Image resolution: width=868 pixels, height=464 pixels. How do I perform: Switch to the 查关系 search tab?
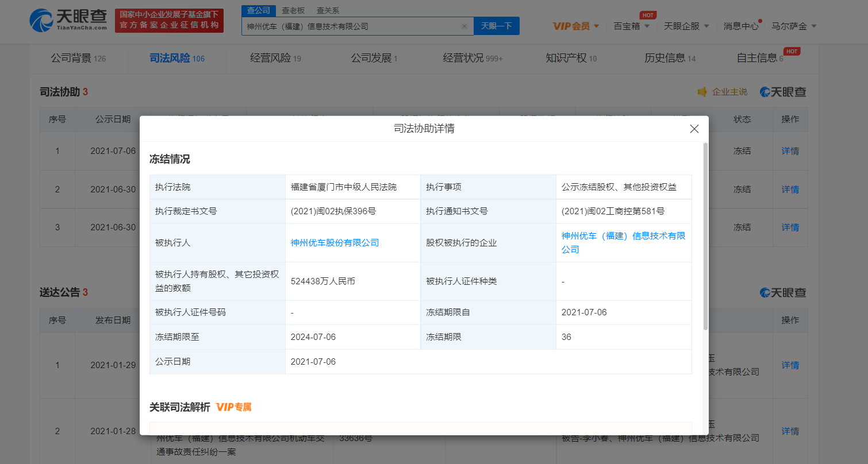328,10
